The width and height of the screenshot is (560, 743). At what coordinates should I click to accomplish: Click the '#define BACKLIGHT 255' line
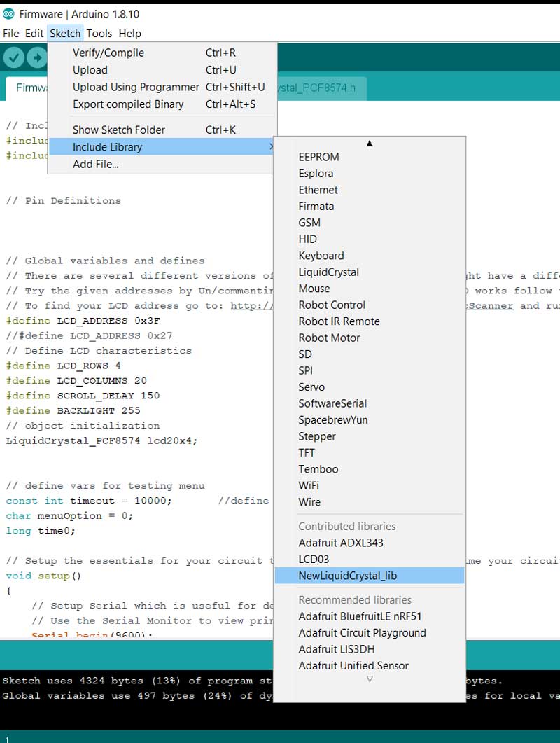[x=73, y=411]
